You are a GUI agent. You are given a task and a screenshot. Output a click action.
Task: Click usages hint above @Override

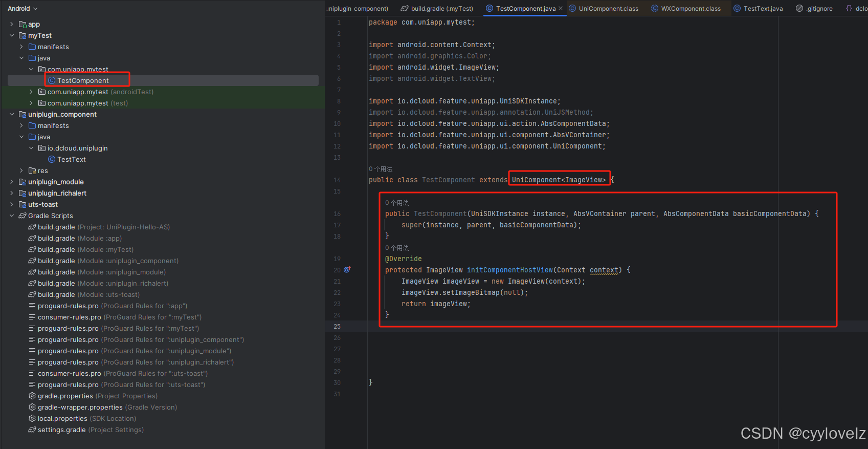[x=397, y=248]
